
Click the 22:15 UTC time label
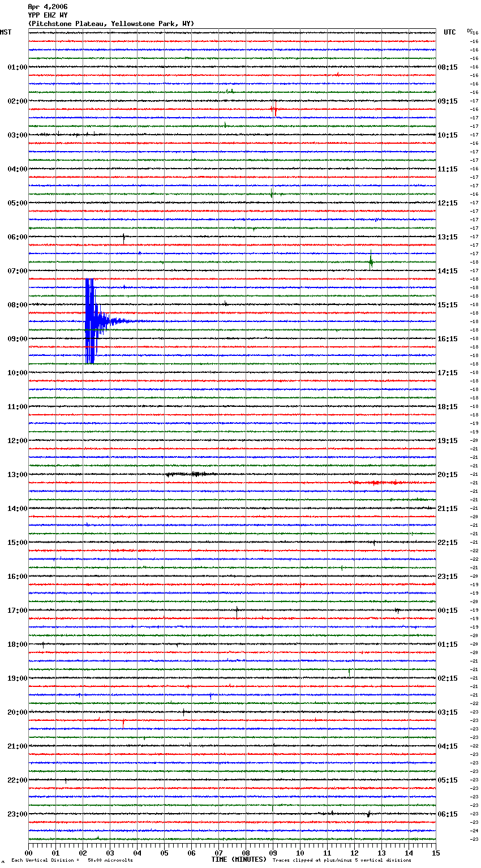448,543
